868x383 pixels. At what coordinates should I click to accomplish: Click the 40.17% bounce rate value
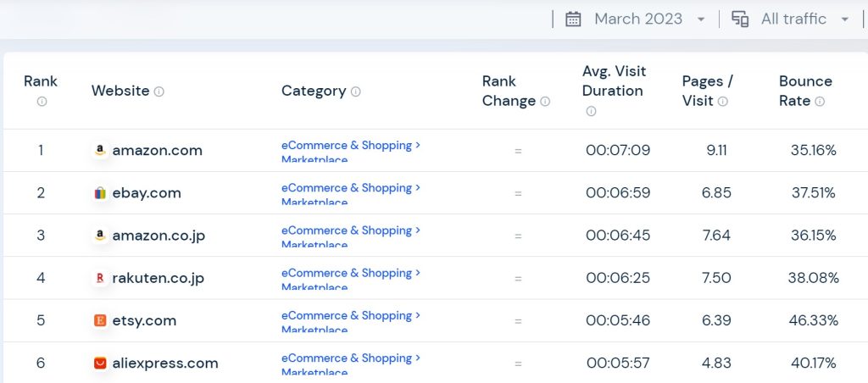coord(813,363)
